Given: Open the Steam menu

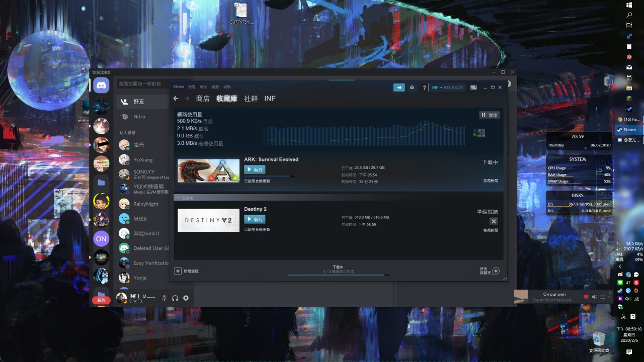Looking at the screenshot, I should coord(179,87).
